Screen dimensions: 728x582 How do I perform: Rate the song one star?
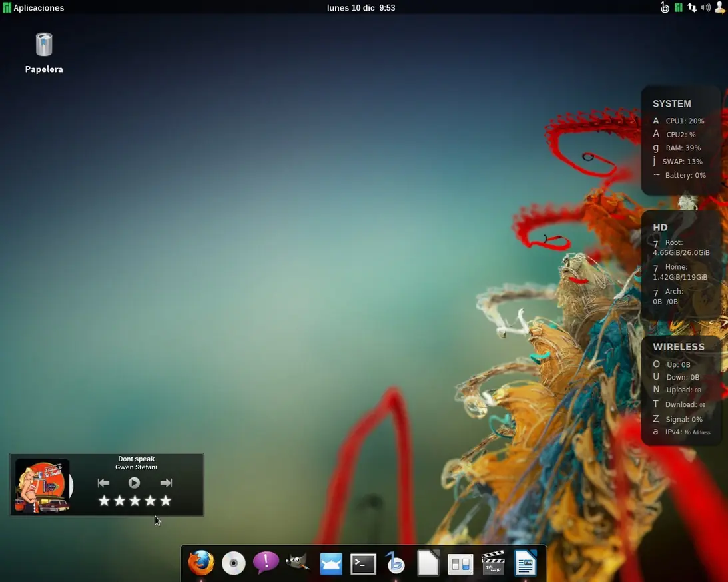104,501
